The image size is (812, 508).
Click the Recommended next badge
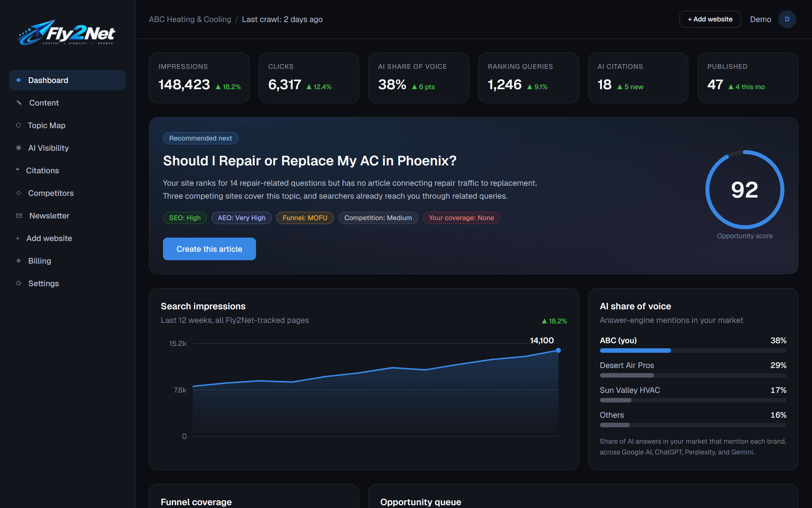201,138
